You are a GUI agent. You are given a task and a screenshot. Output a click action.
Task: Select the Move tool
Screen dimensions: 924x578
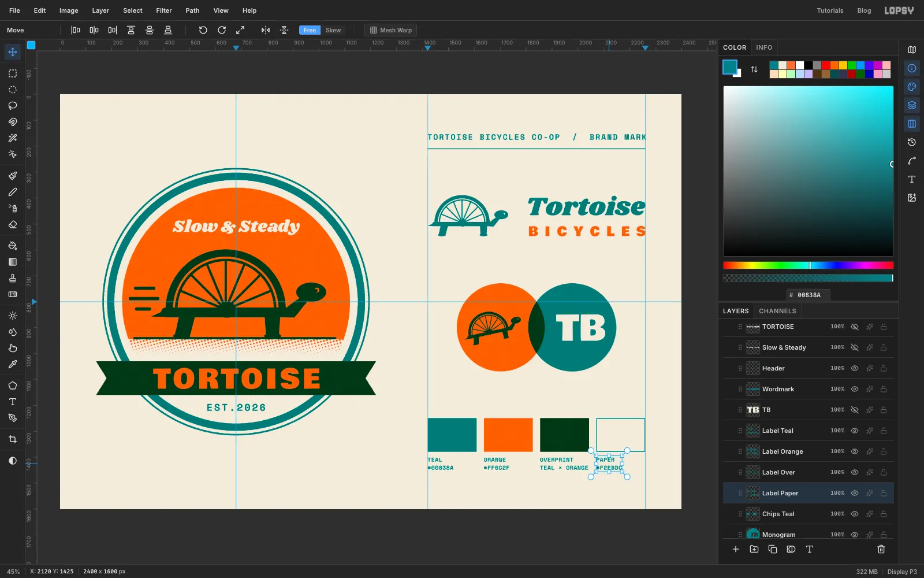[x=13, y=52]
